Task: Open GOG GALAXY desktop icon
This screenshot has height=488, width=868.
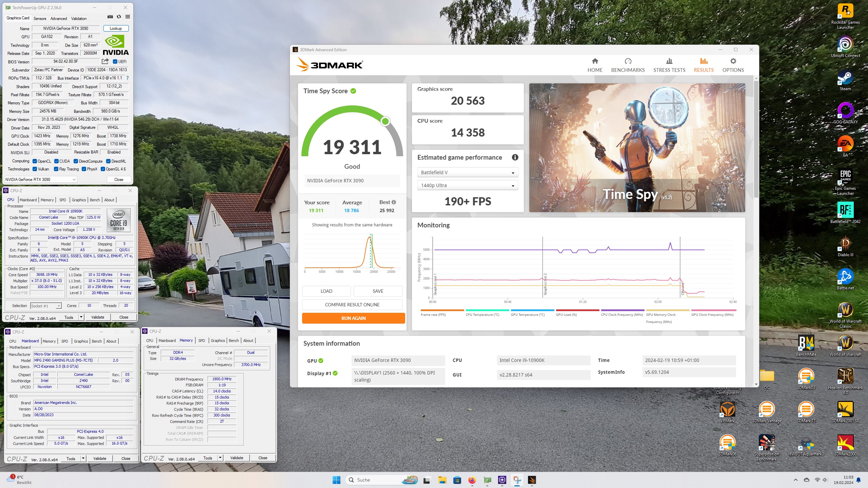Action: point(845,114)
